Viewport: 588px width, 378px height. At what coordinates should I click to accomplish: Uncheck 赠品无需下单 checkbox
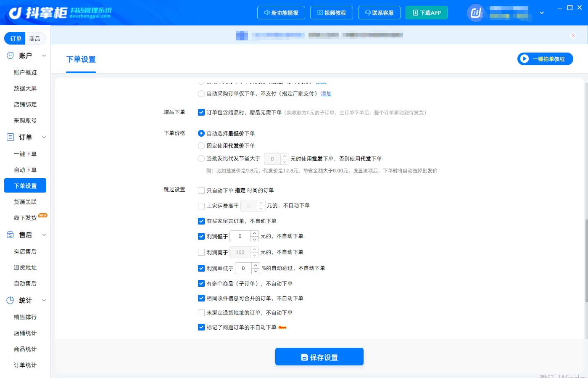[x=201, y=112]
